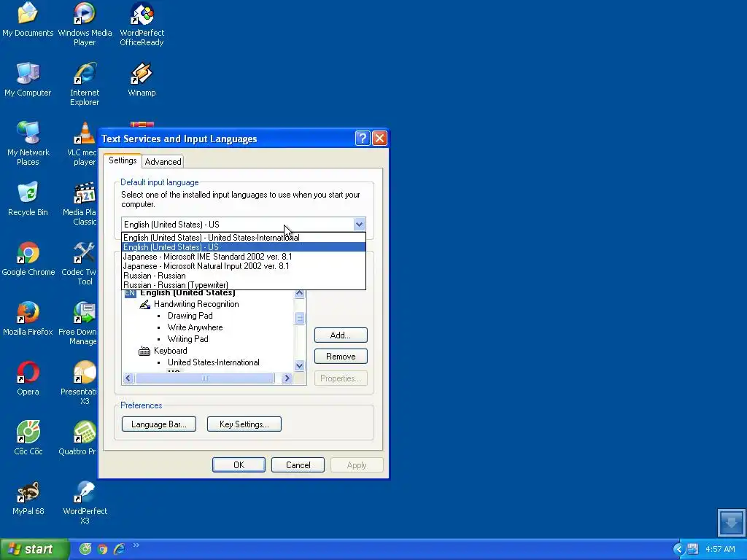Select Writing Pad in services list
This screenshot has width=747, height=560.
[x=187, y=338]
